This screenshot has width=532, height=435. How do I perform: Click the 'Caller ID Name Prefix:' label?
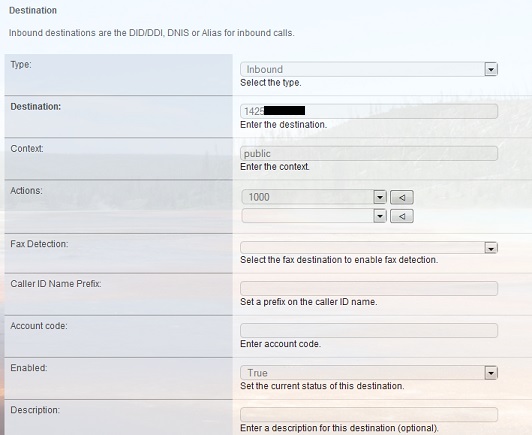click(x=56, y=283)
